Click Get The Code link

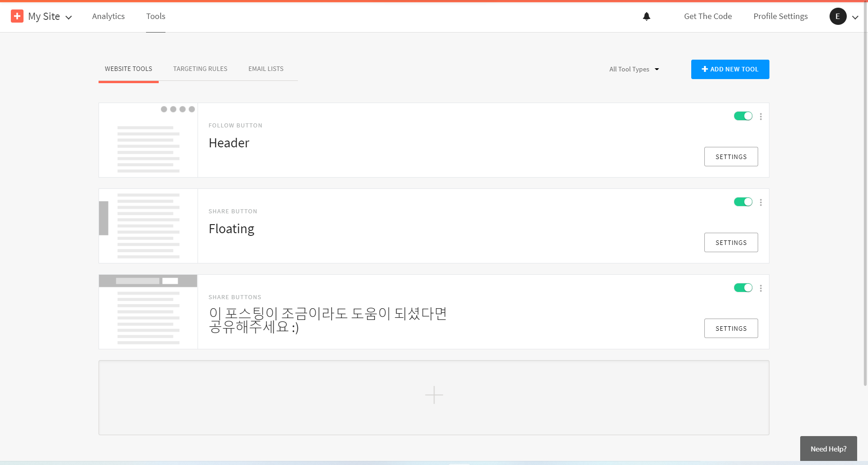coord(708,16)
